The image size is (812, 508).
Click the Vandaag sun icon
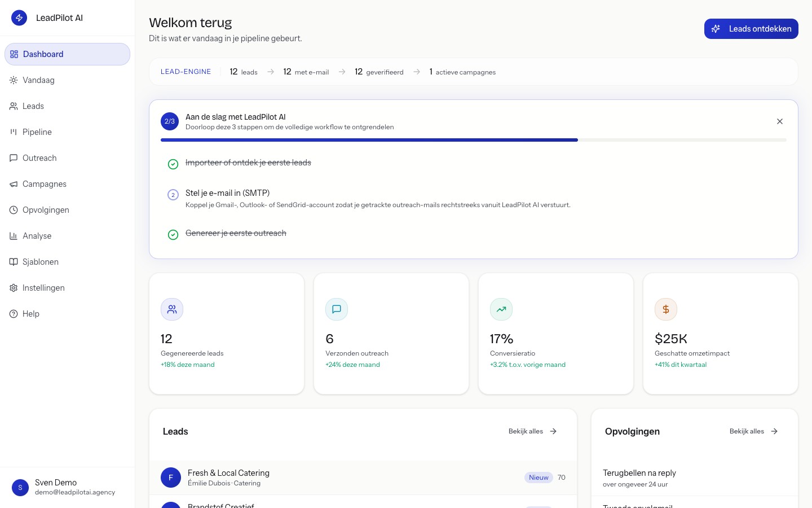tap(14, 80)
